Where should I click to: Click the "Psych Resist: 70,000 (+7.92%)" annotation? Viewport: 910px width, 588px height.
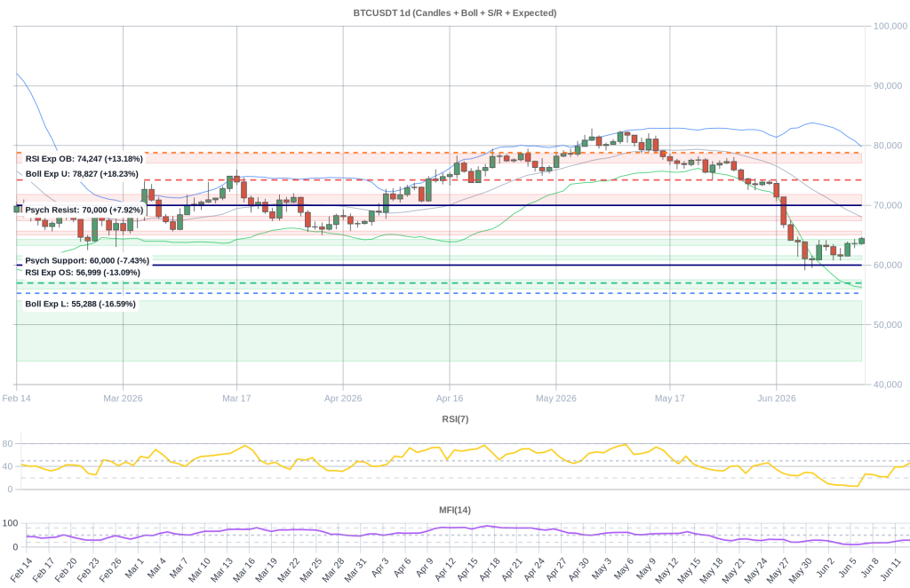click(84, 210)
